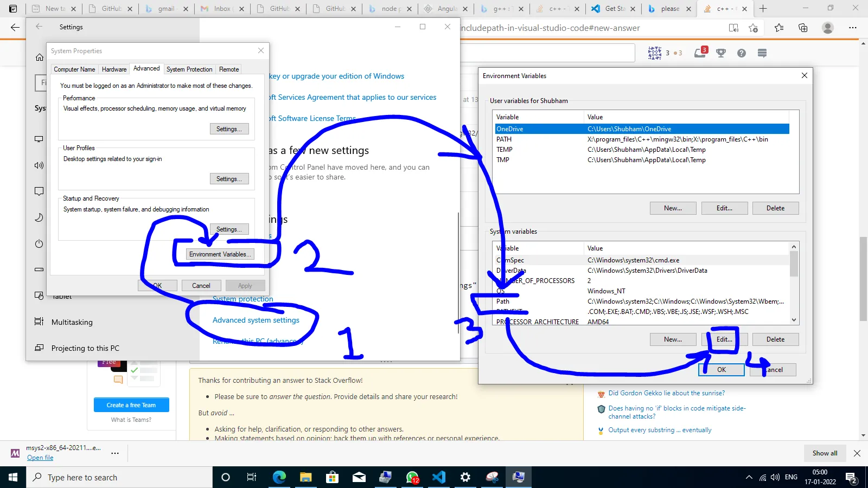Click the Settings window back arrow
868x488 pixels.
[x=39, y=27]
